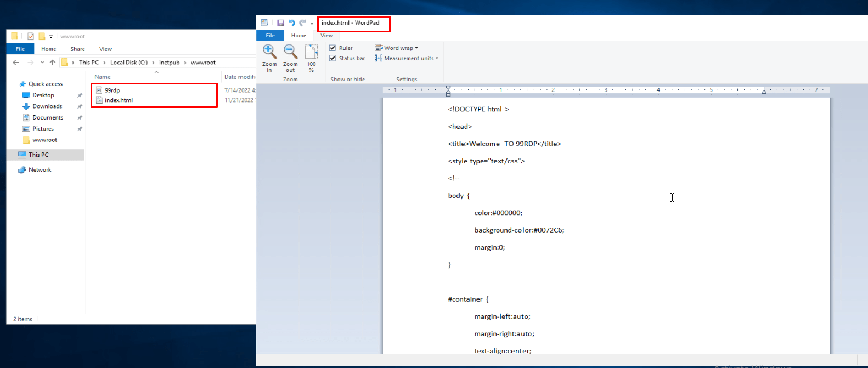Viewport: 868px width, 368px height.
Task: Sort files by the Name column header
Action: click(103, 77)
